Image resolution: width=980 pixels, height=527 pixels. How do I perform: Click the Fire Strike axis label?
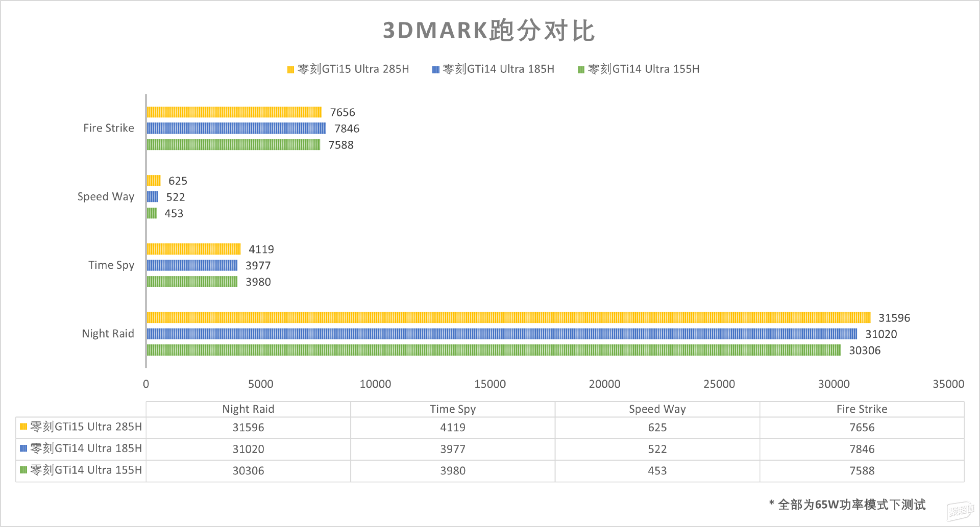pyautogui.click(x=109, y=128)
